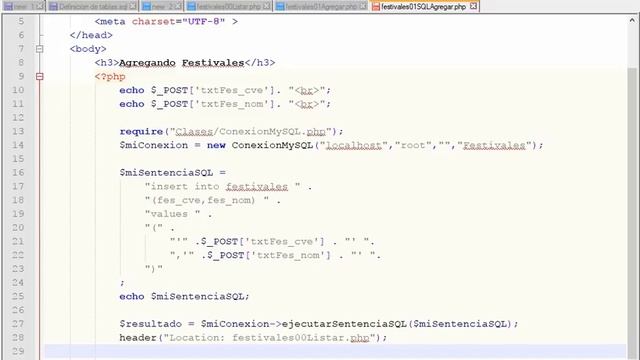640x360 pixels.
Task: Open the Definicion de tablas.sql tab
Action: coord(93,7)
